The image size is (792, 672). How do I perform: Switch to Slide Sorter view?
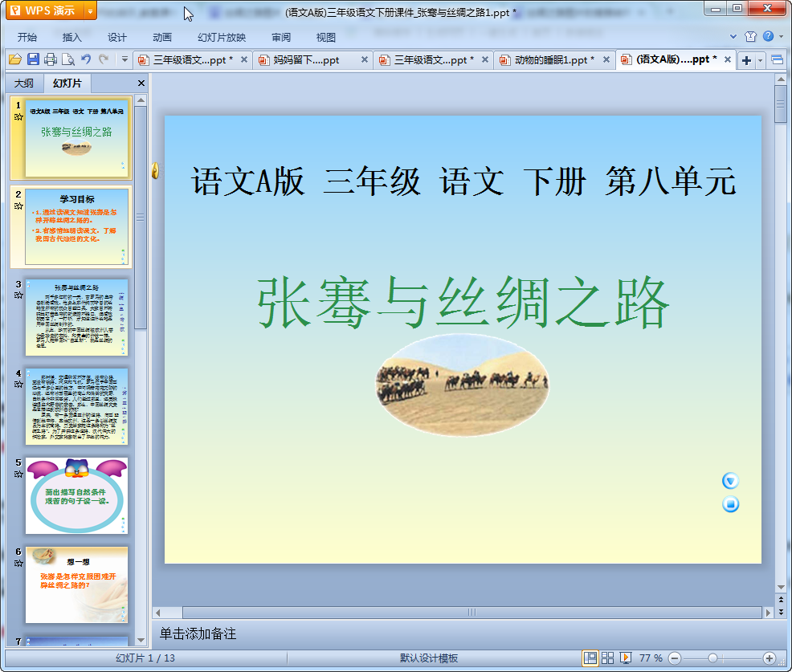(x=608, y=658)
